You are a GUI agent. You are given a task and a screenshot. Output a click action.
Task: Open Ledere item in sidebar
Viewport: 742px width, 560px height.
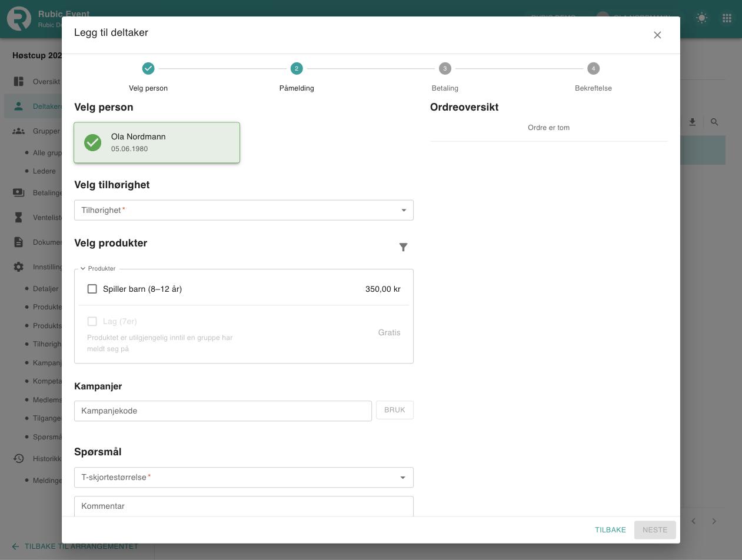(x=44, y=171)
